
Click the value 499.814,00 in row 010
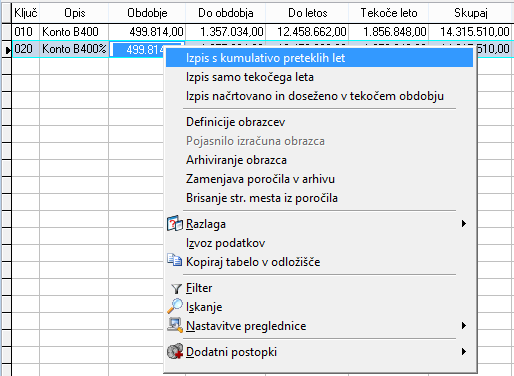[x=147, y=32]
